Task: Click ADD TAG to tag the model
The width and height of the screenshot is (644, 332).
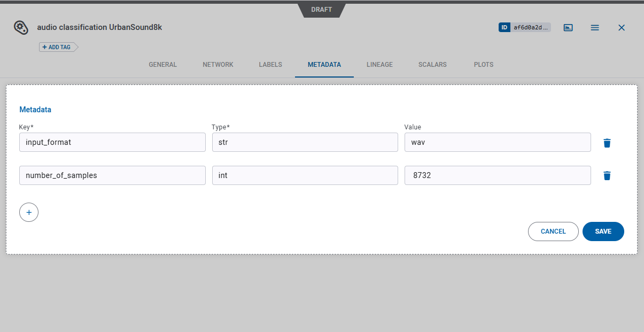Action: coord(56,47)
